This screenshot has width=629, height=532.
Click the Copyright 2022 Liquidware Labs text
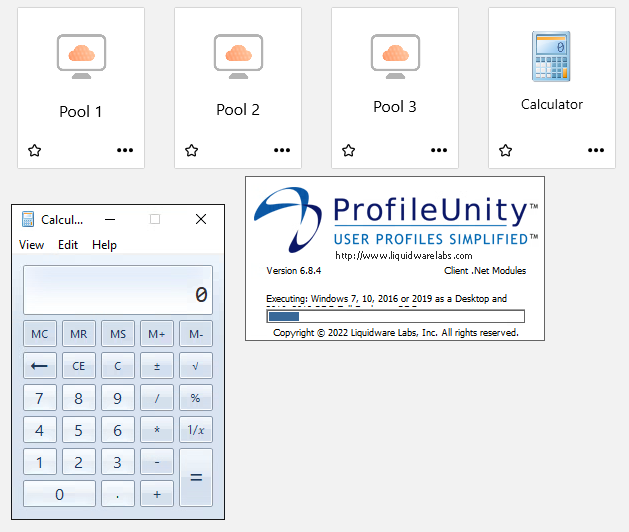click(396, 333)
